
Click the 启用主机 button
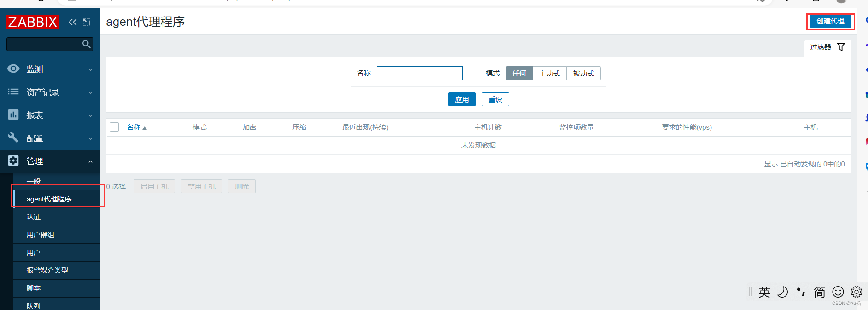click(x=154, y=186)
